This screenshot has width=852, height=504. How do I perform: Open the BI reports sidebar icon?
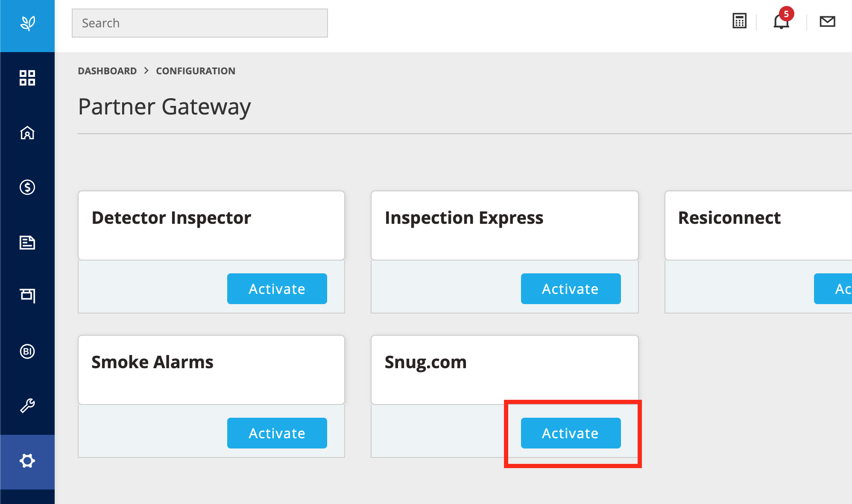(27, 352)
